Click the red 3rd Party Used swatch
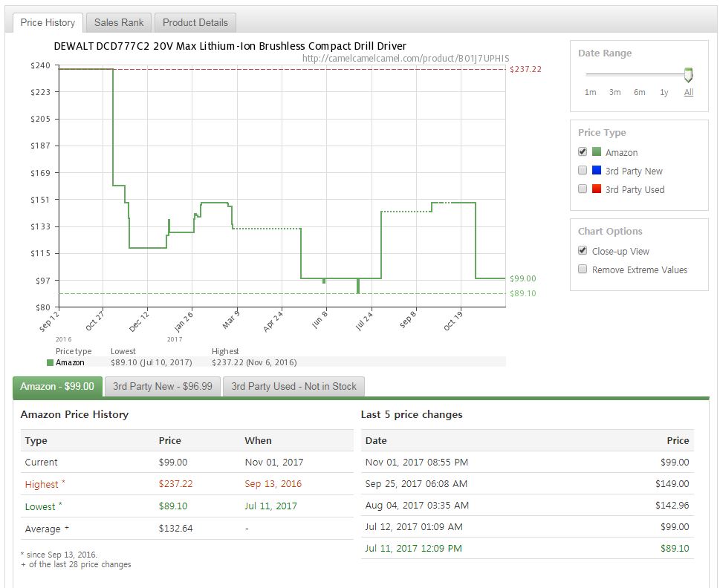720x588 pixels. pyautogui.click(x=597, y=189)
